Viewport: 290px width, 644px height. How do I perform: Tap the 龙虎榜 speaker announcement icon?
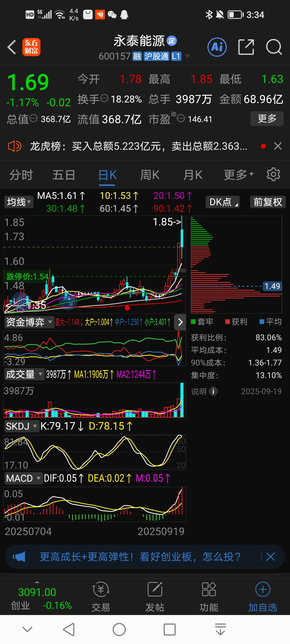click(x=15, y=146)
